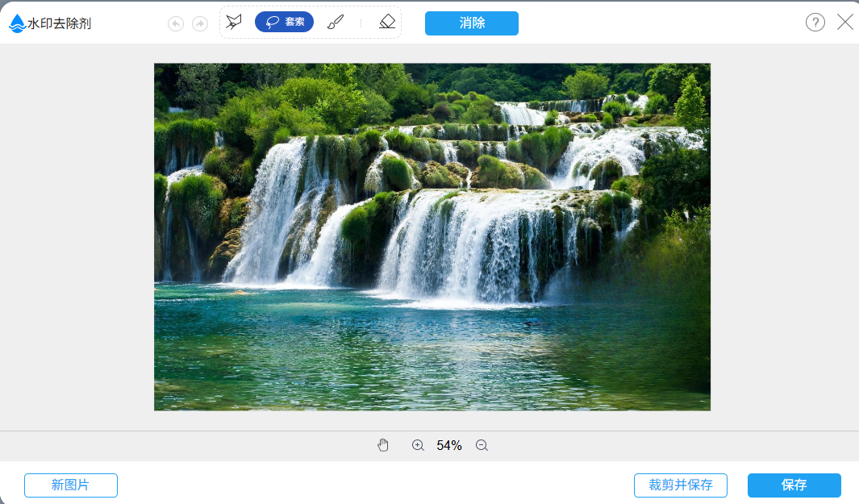The height and width of the screenshot is (504, 859).
Task: Click the zoom in magnifier
Action: click(x=418, y=445)
